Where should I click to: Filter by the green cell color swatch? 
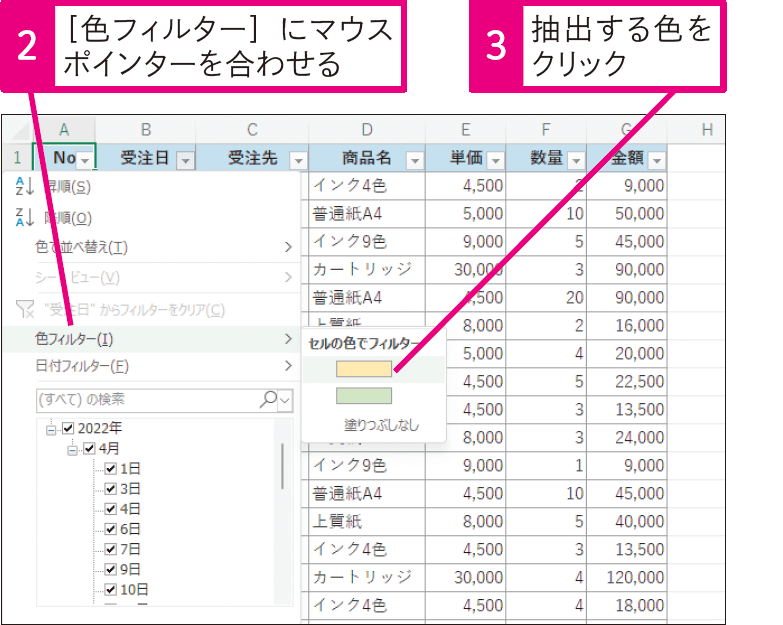tap(364, 396)
